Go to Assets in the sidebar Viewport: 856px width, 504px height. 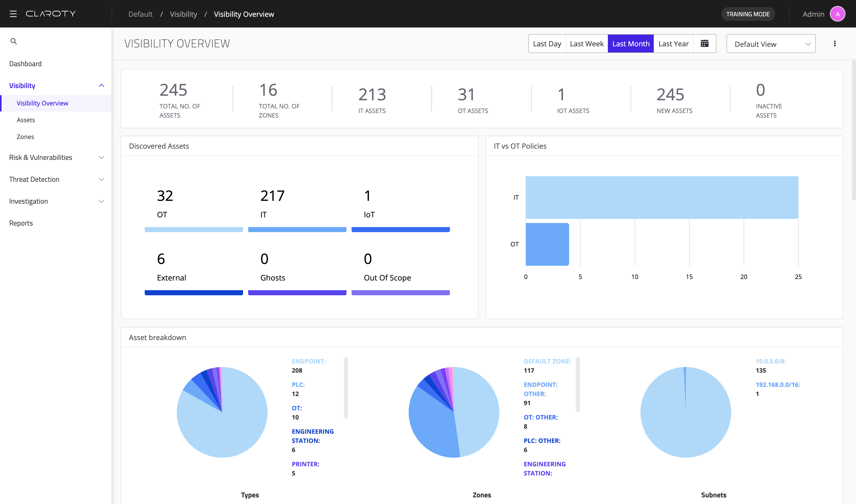[26, 120]
